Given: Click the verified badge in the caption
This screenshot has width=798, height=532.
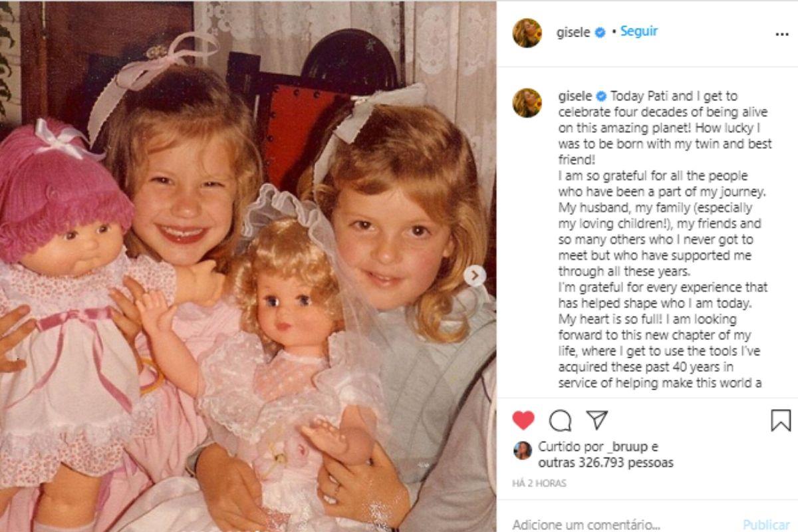Looking at the screenshot, I should 600,96.
